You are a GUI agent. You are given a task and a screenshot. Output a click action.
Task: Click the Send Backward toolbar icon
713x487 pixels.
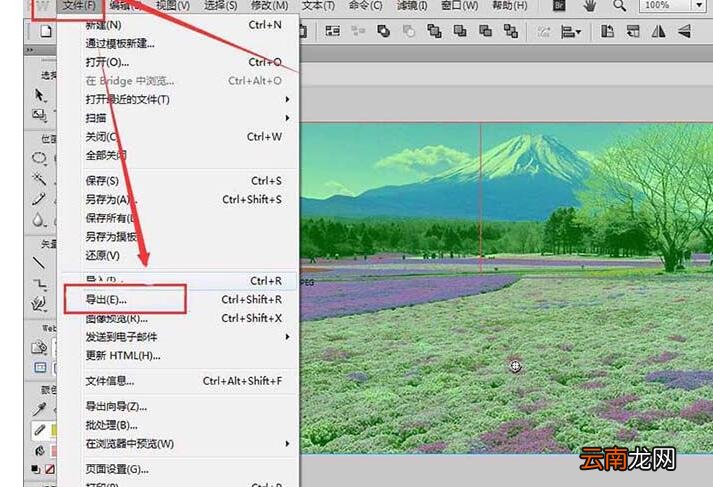pos(486,31)
